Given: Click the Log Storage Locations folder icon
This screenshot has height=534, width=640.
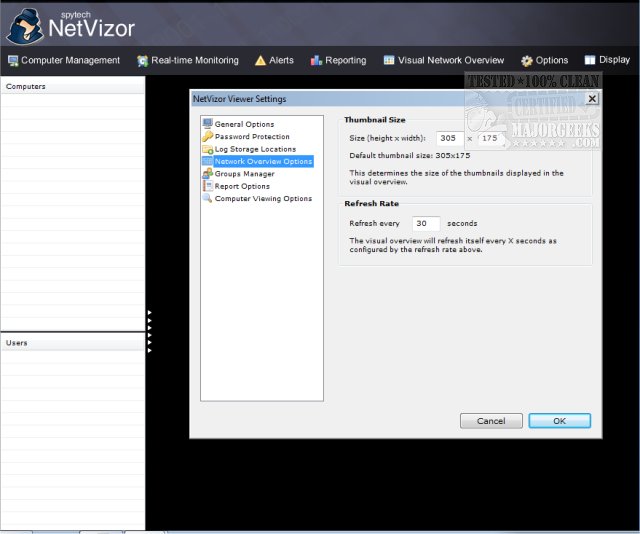Looking at the screenshot, I should point(208,149).
